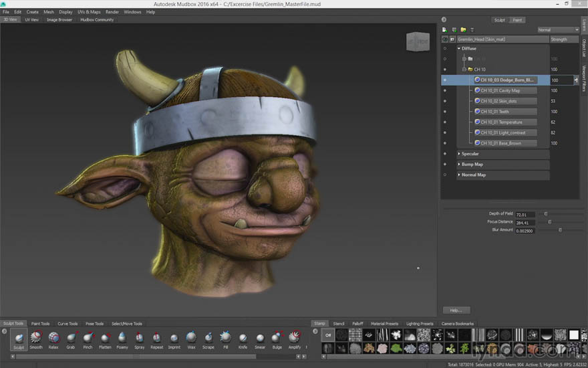
Task: Open the File menu
Action: [6, 12]
